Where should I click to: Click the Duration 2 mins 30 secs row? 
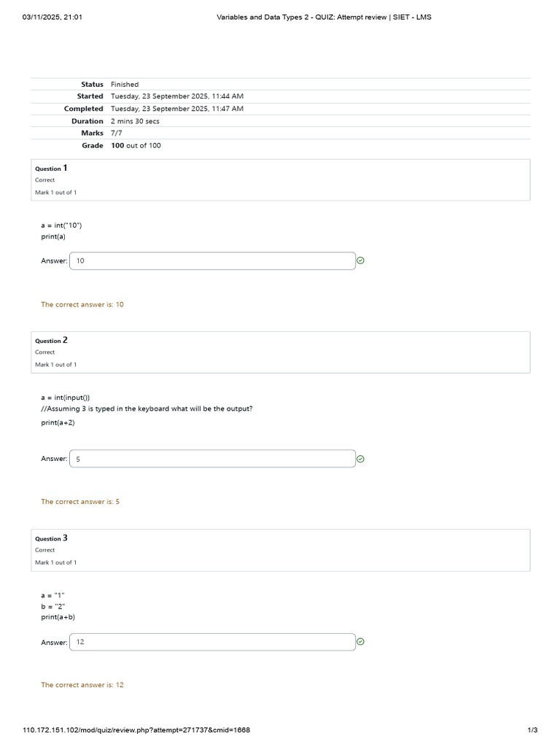pyautogui.click(x=281, y=121)
